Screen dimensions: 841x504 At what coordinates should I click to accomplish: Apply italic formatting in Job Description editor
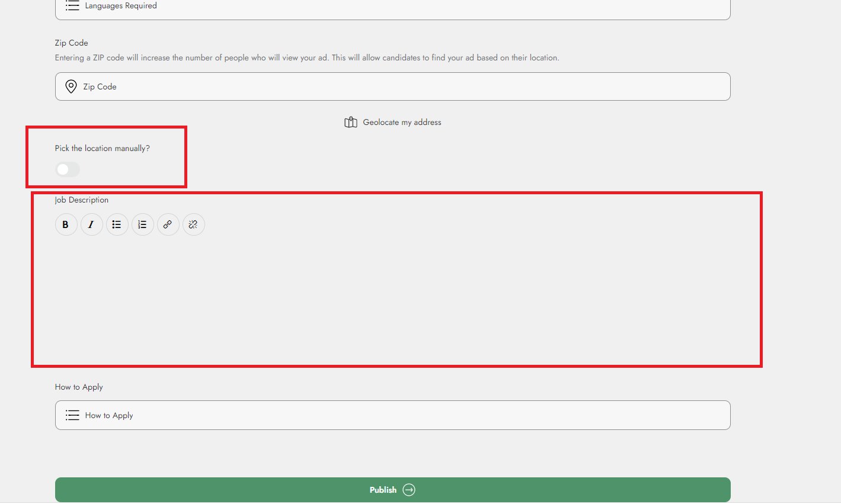coord(91,224)
